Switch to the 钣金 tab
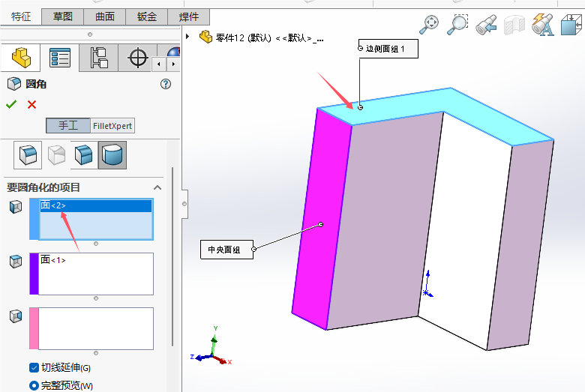585x392 pixels. click(146, 16)
